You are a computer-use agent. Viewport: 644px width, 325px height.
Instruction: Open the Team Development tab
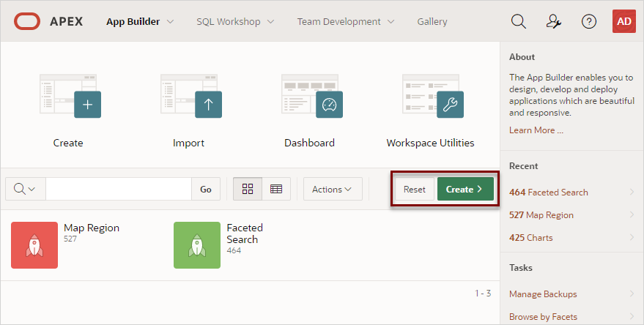click(338, 22)
